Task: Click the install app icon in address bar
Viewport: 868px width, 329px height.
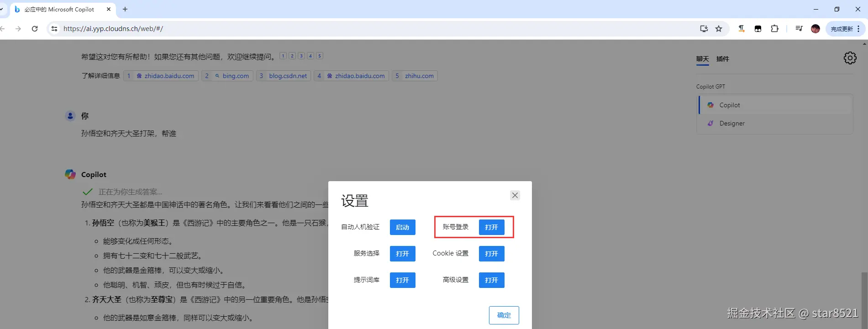Action: tap(704, 29)
